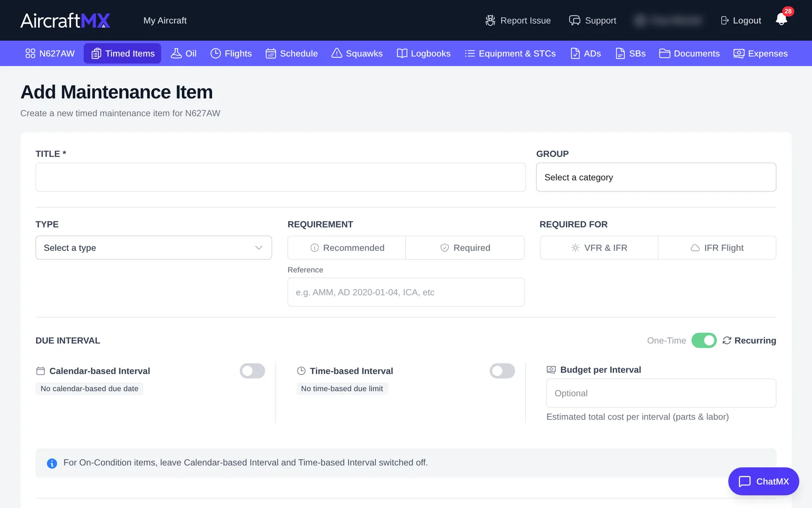Click the Budget per Interval field
812x508 pixels.
pos(661,393)
